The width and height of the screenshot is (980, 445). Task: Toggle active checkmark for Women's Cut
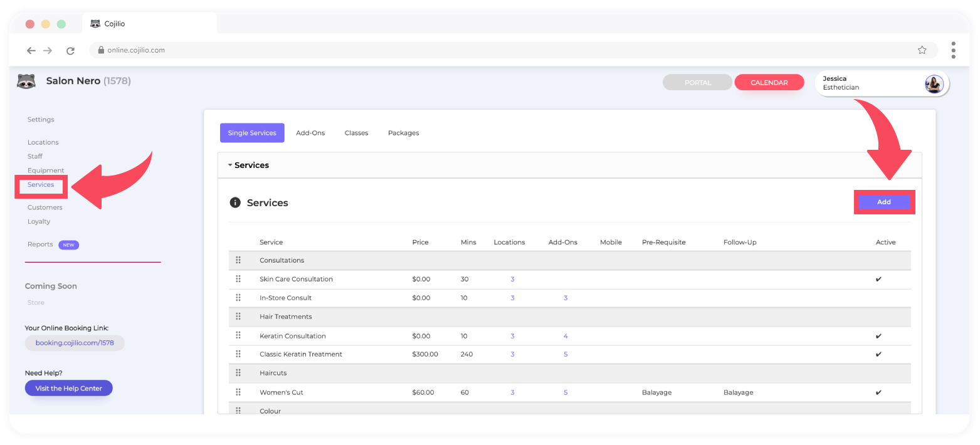coord(878,393)
